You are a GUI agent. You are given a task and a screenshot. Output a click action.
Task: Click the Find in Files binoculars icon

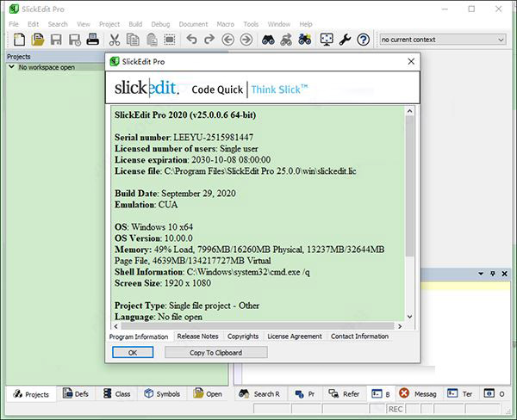(x=305, y=40)
